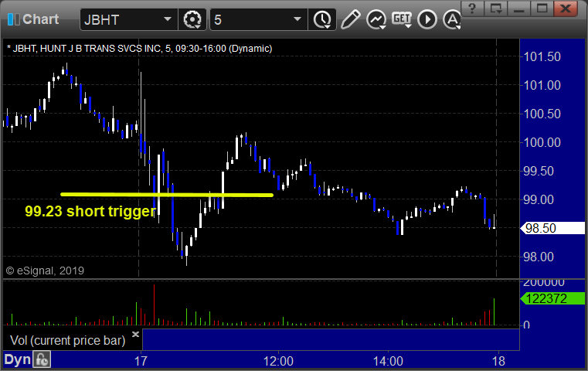Click the 122372 volume marker
Image resolution: width=588 pixels, height=371 pixels.
click(x=552, y=298)
